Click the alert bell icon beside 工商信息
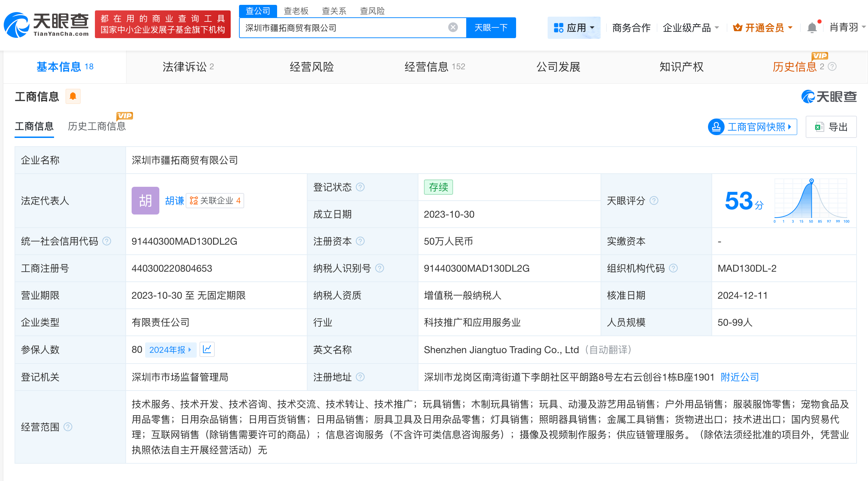The width and height of the screenshot is (868, 481). [73, 96]
